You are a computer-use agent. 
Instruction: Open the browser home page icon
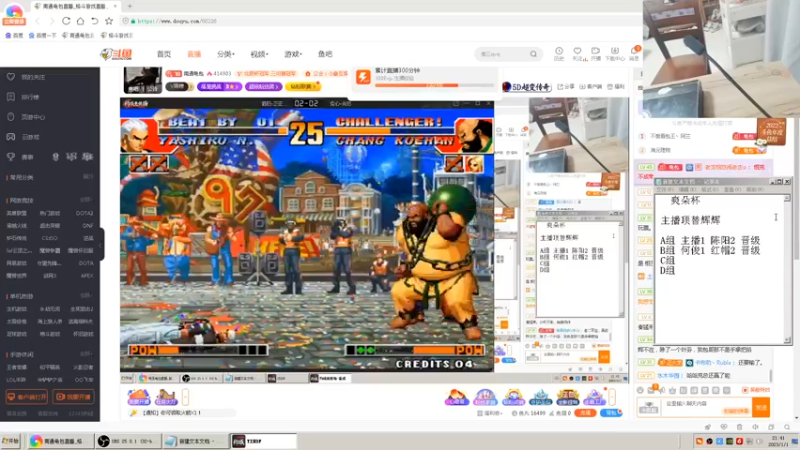point(80,21)
